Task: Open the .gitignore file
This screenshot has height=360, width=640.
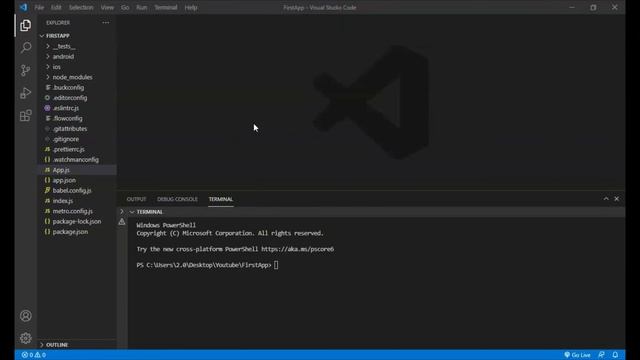Action: pos(77,139)
